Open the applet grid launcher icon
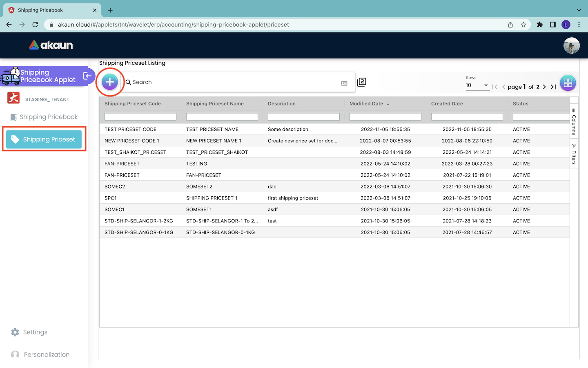This screenshot has height=368, width=588. pyautogui.click(x=568, y=83)
